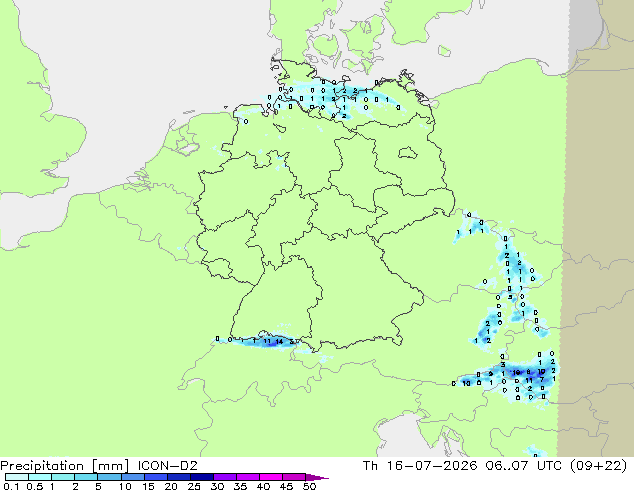The height and width of the screenshot is (490, 634).
Task: Click the "ICON-D2" model label
Action: [167, 466]
